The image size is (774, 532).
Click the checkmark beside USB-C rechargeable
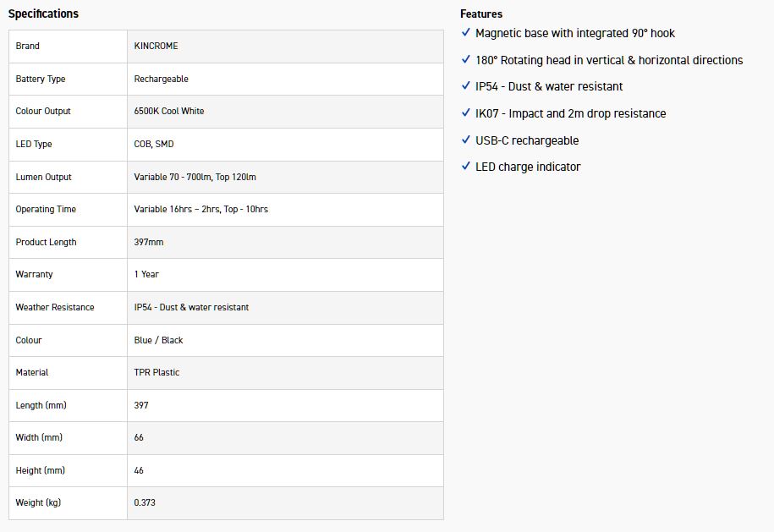[x=465, y=140]
